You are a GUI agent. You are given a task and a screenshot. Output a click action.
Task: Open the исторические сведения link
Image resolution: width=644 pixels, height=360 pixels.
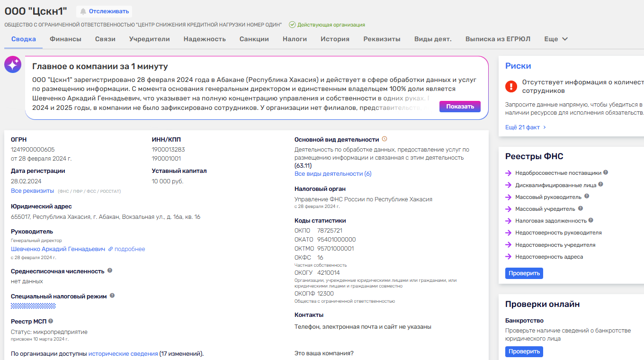click(x=123, y=354)
